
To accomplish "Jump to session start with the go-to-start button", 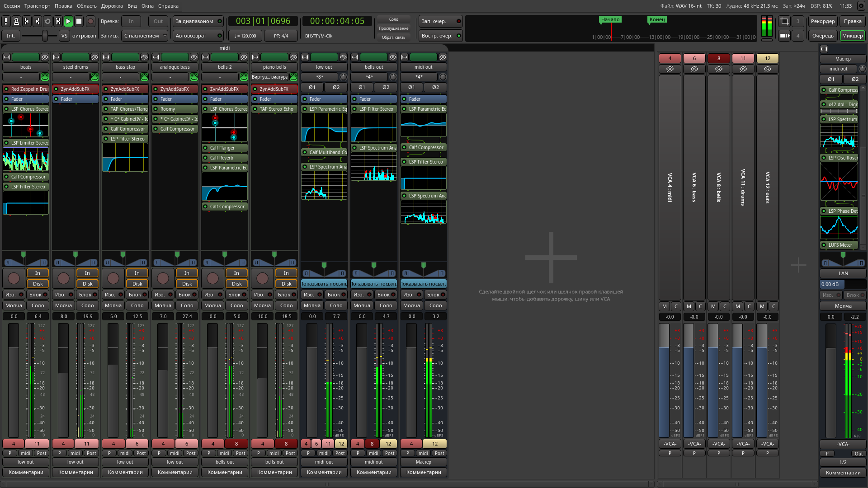I will click(27, 21).
